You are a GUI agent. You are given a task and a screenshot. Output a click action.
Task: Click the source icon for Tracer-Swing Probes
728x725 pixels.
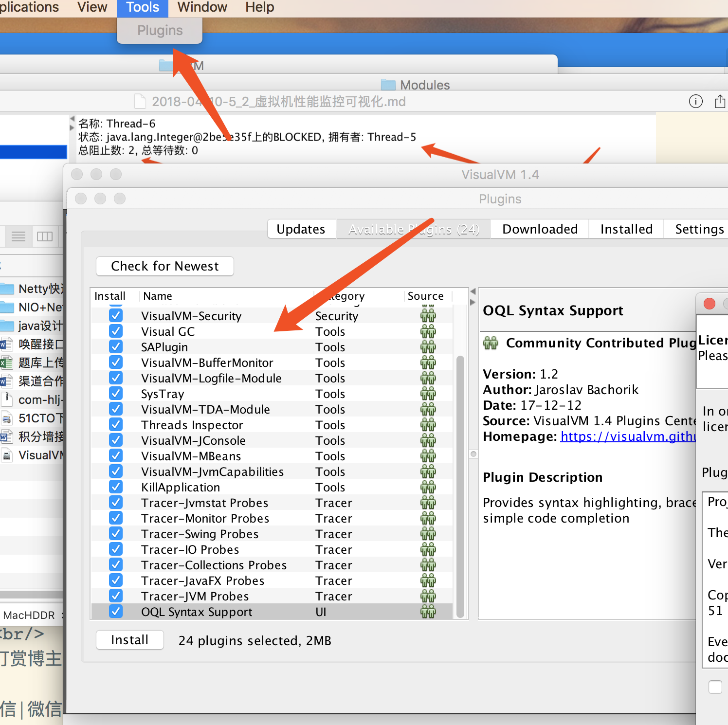click(428, 534)
